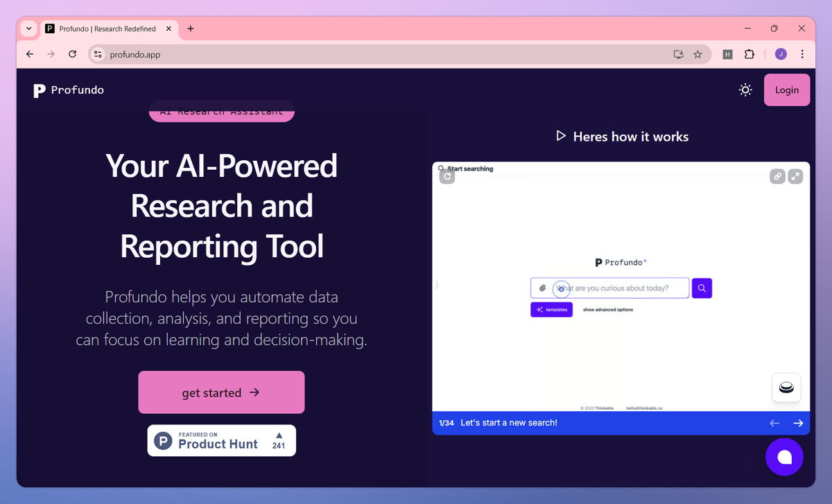Click the browser back arrow

click(29, 54)
